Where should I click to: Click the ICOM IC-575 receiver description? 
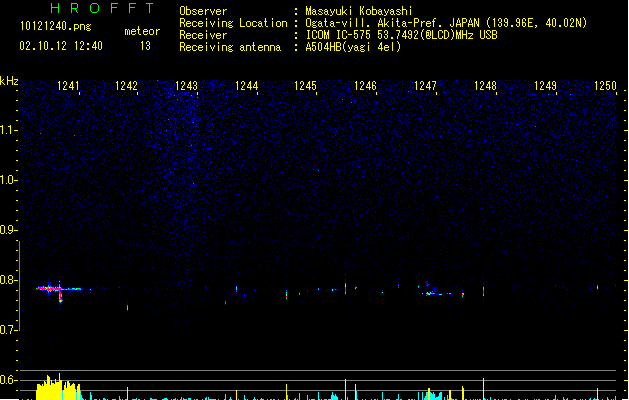401,35
